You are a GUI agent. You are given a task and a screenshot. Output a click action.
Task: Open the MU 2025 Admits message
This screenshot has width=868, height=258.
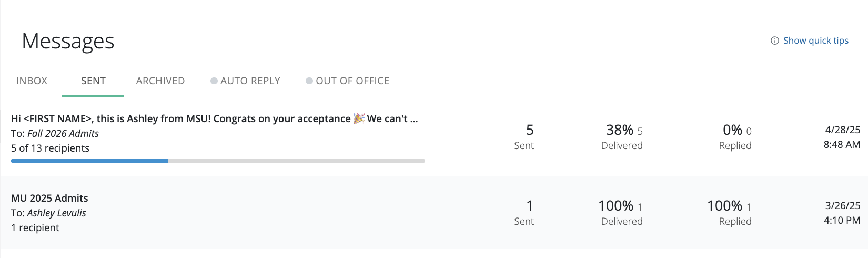point(49,199)
